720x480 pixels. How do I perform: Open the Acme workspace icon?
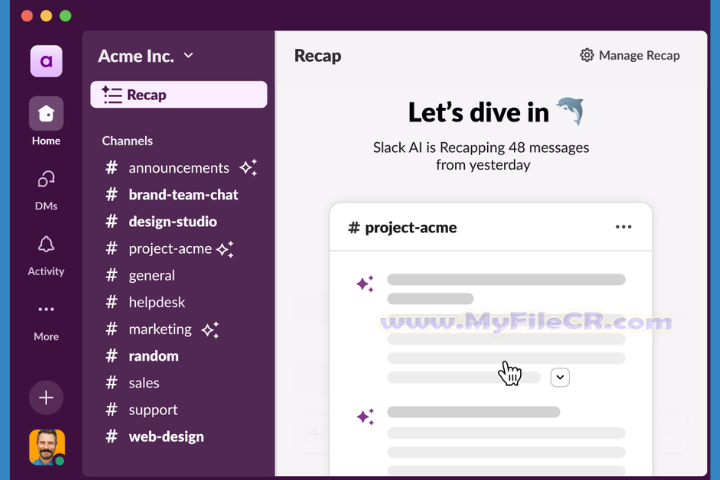(x=46, y=61)
